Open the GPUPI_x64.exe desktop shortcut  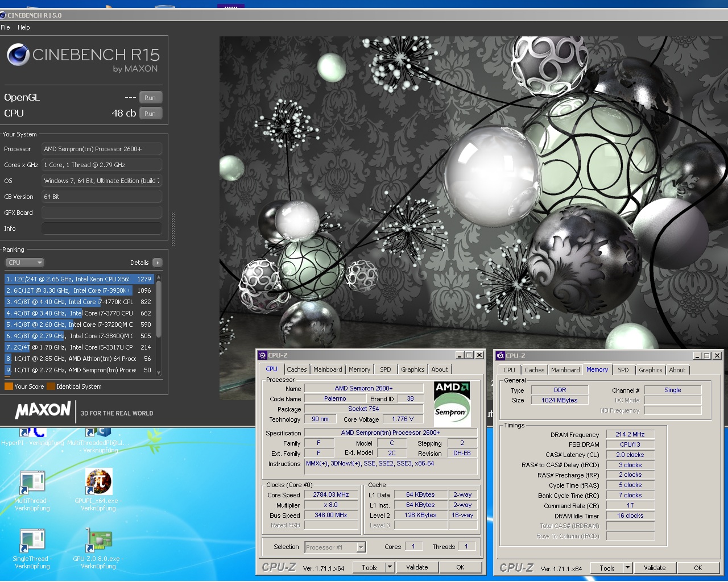98,490
